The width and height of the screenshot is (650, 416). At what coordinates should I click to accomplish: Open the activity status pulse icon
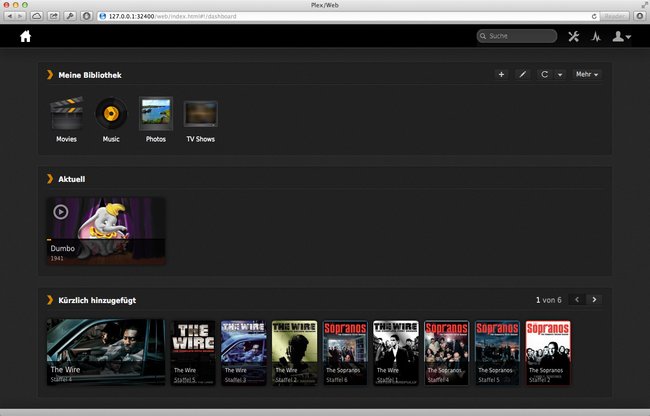coord(596,36)
